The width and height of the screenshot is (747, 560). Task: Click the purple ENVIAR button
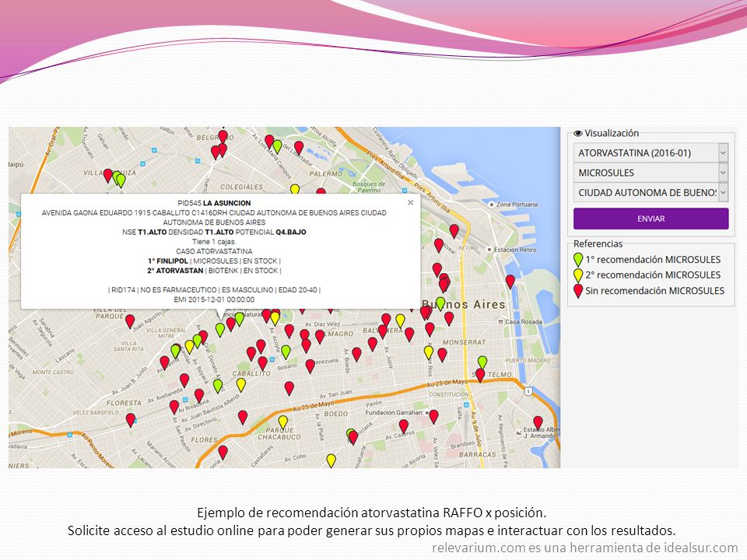coord(651,219)
